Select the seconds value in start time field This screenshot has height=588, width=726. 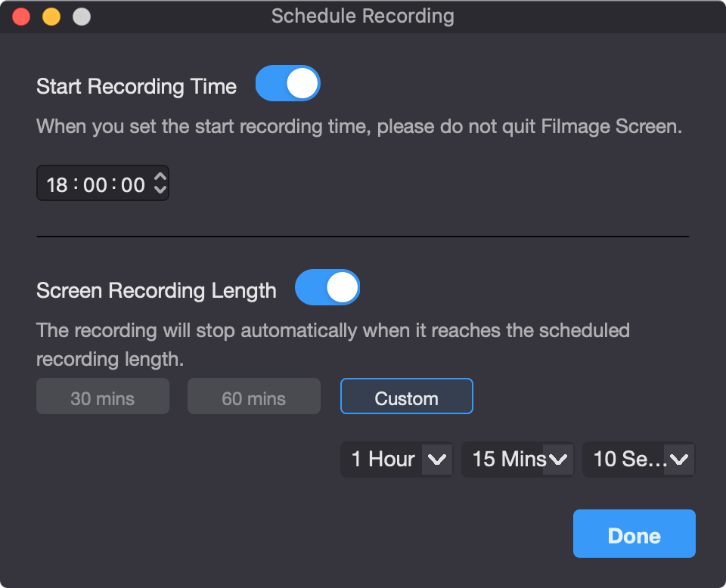[133, 185]
